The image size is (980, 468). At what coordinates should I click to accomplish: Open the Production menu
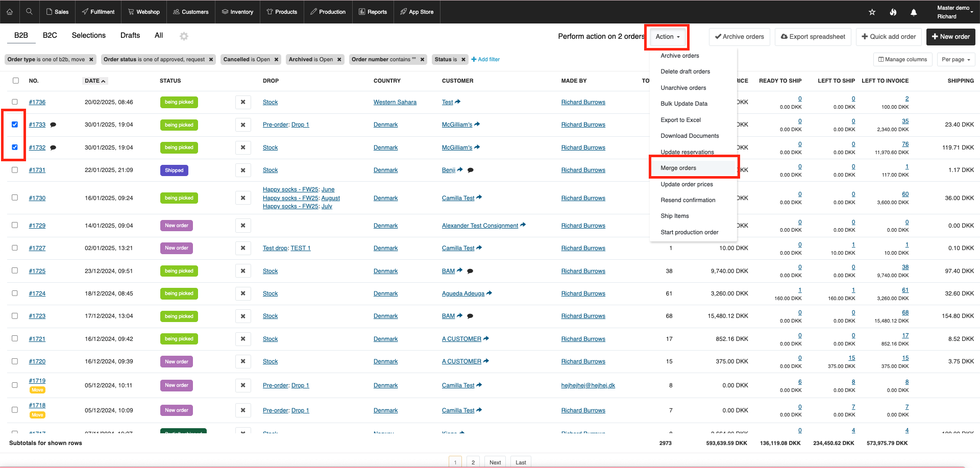coord(328,12)
